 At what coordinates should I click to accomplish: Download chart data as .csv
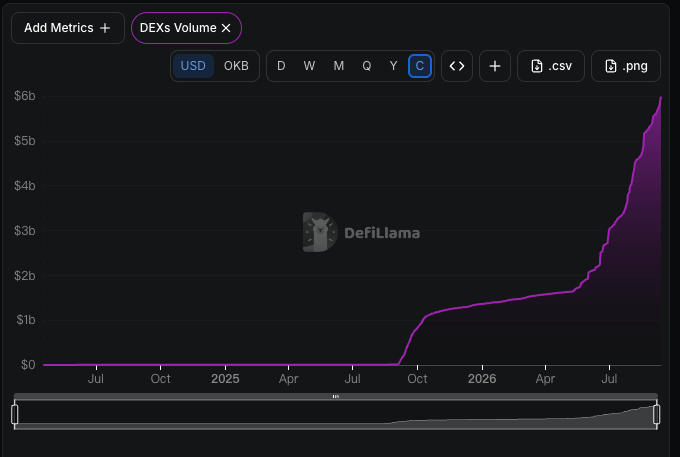pos(551,66)
